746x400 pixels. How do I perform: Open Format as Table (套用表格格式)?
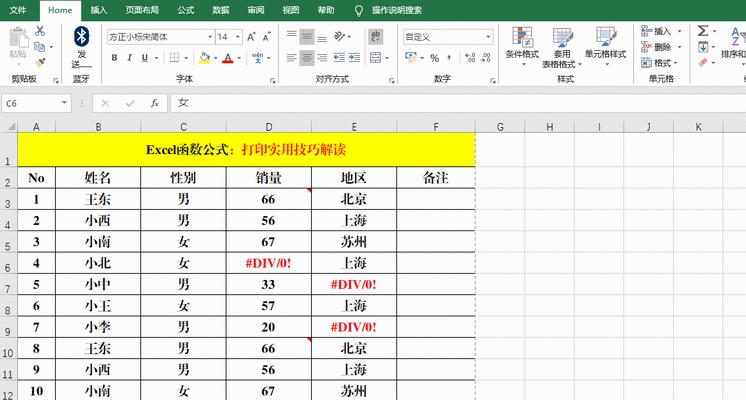(562, 47)
